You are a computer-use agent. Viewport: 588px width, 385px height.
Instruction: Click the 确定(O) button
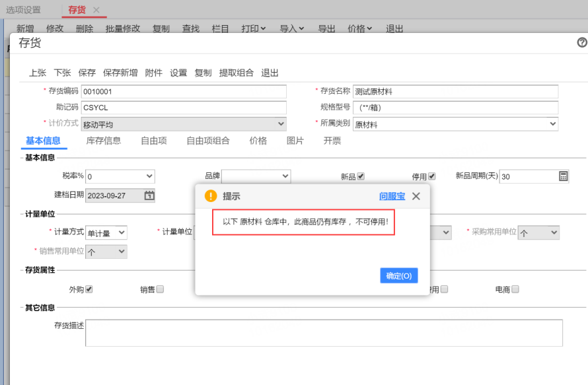pyautogui.click(x=398, y=275)
